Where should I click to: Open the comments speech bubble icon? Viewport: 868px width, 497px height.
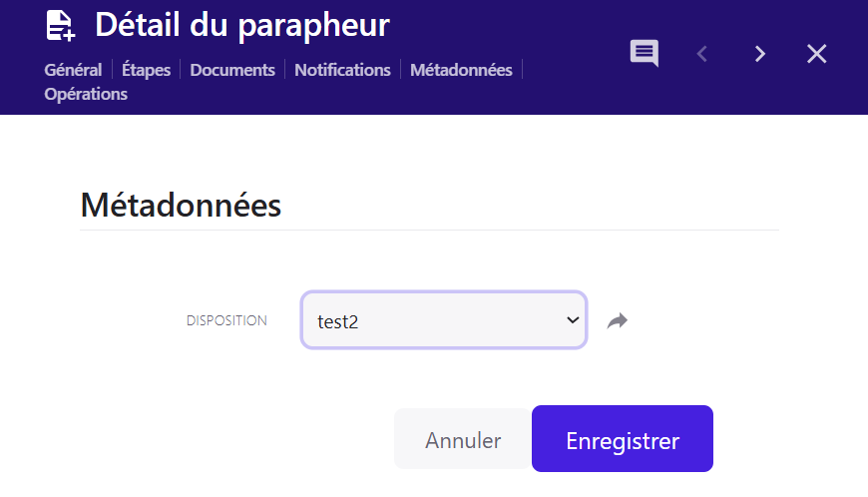(645, 54)
